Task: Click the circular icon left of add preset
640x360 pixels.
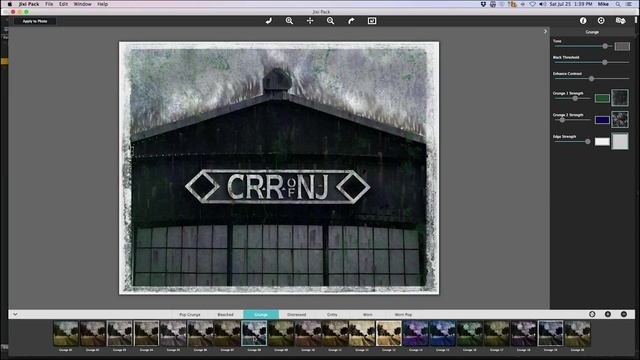Action: pyautogui.click(x=592, y=314)
